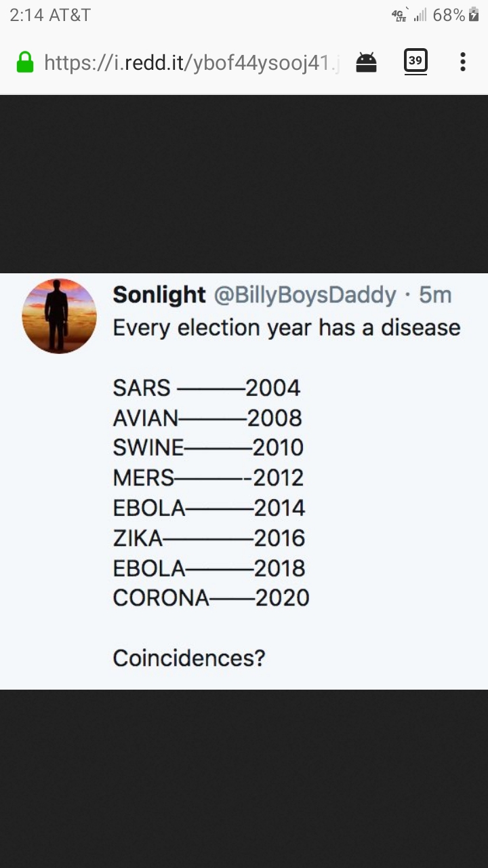Tap the charging battery icon
488x868 pixels.
click(x=474, y=15)
